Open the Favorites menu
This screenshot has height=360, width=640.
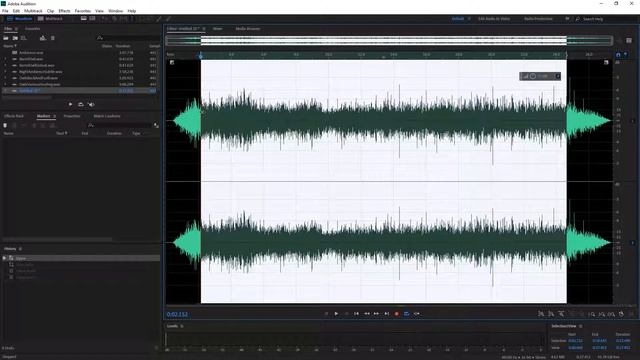click(82, 11)
